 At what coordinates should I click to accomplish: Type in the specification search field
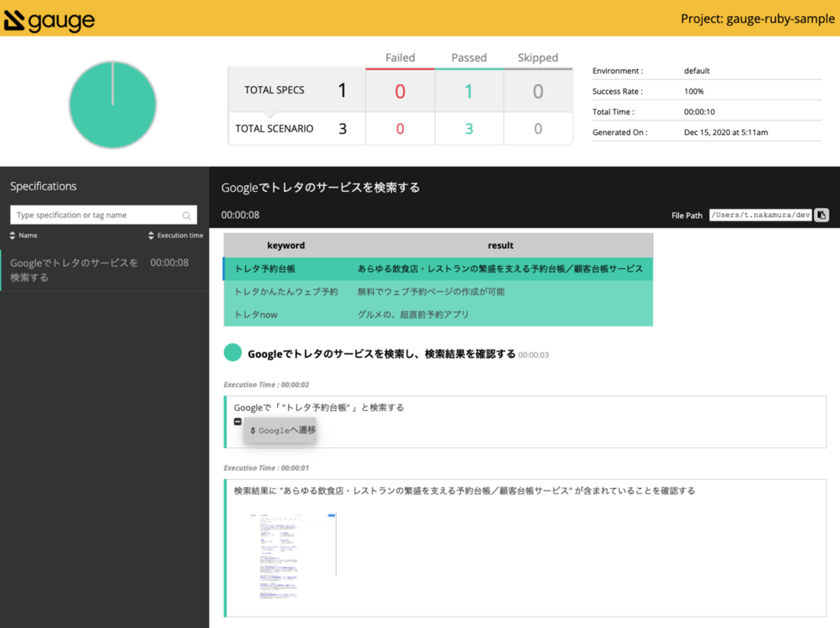point(97,215)
